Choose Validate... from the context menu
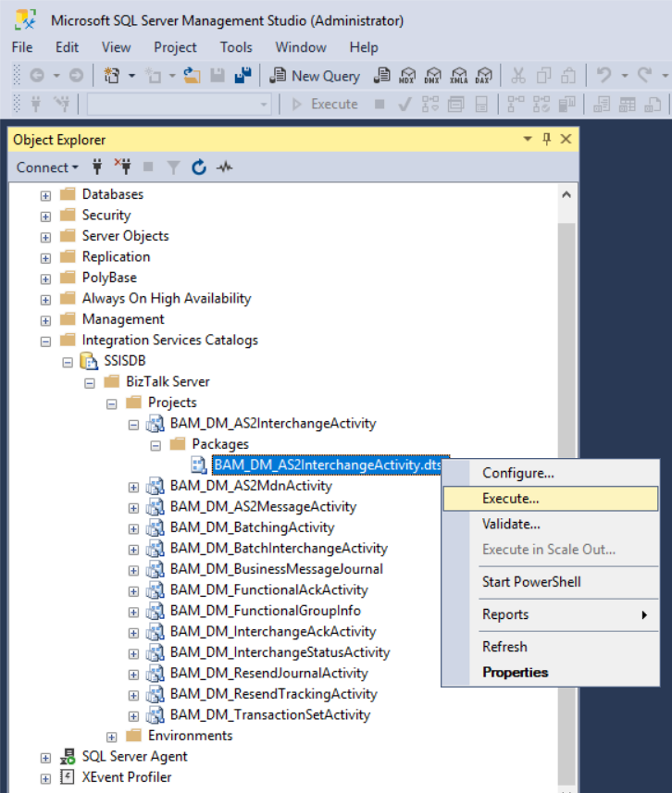The height and width of the screenshot is (793, 672). tap(551, 524)
